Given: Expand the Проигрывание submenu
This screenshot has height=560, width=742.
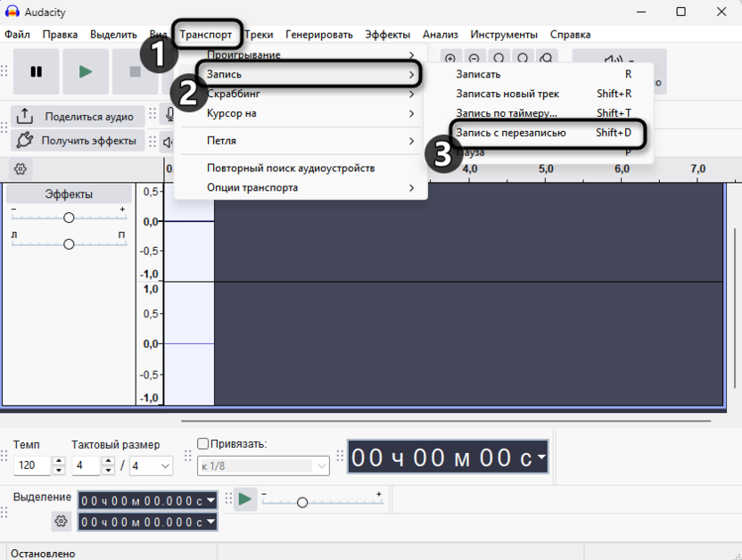Looking at the screenshot, I should click(x=301, y=55).
